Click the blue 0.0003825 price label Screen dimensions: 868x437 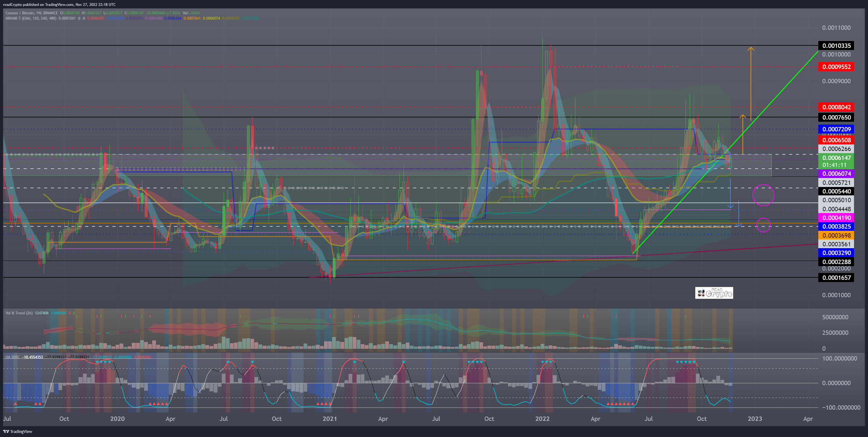(x=836, y=226)
